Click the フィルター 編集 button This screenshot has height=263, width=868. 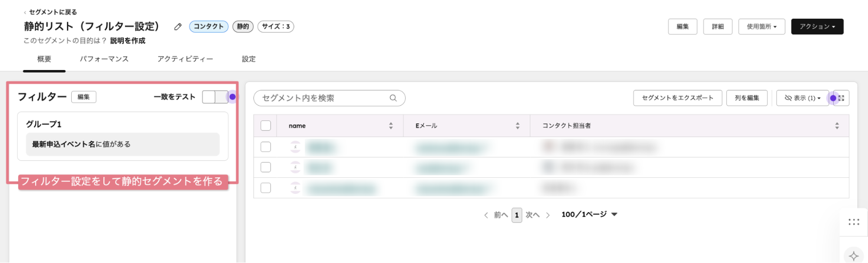tap(84, 97)
